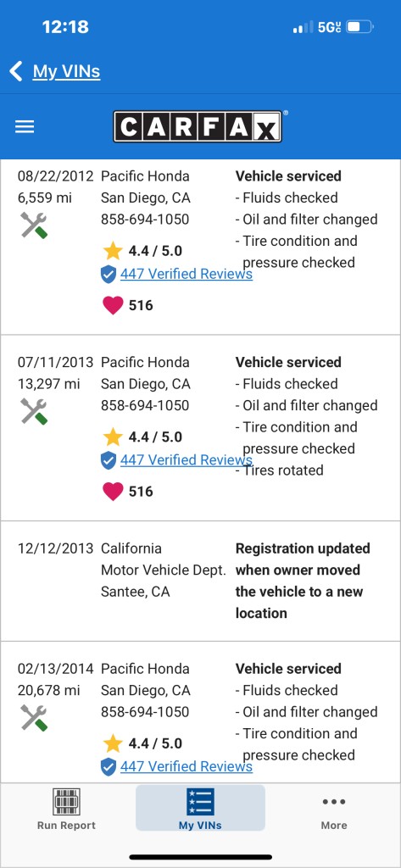Tap the battery indicator in the status bar
Viewport: 401px width, 868px height.
click(360, 26)
